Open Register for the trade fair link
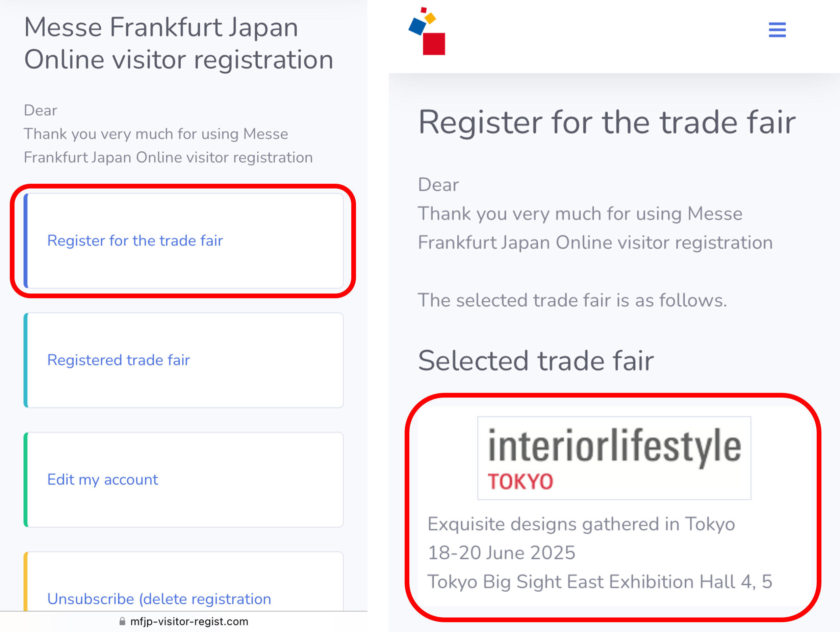Screen dimensions: 840x632 [x=135, y=241]
